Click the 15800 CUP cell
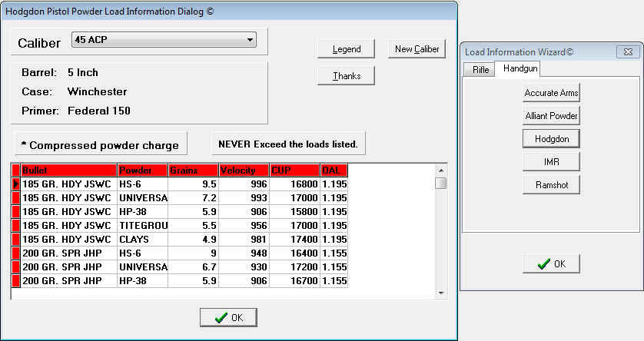The image size is (644, 341). pyautogui.click(x=295, y=212)
